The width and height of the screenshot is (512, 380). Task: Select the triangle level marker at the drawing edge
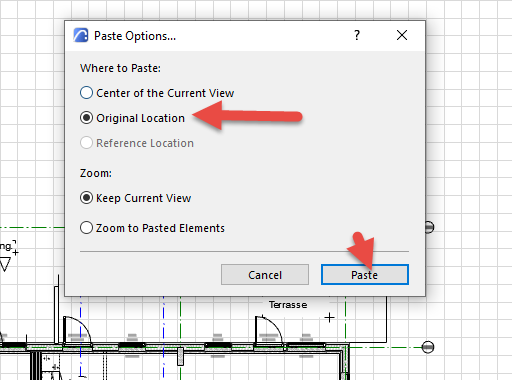(x=5, y=265)
